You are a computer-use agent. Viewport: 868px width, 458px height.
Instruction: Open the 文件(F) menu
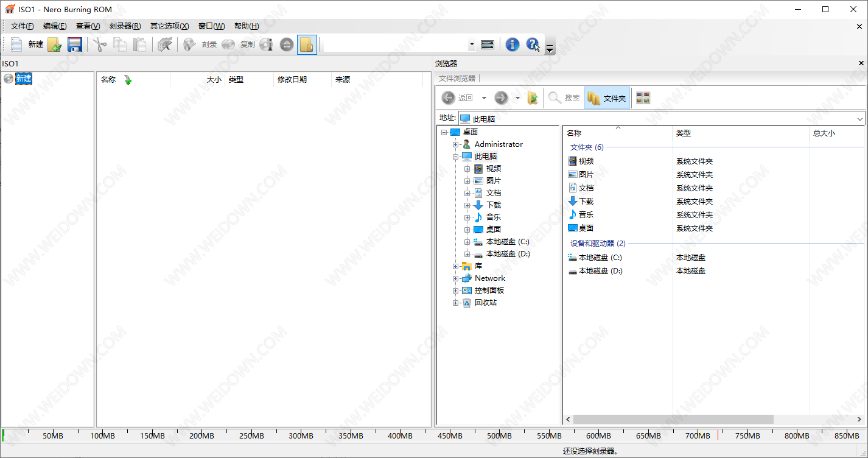pyautogui.click(x=23, y=26)
